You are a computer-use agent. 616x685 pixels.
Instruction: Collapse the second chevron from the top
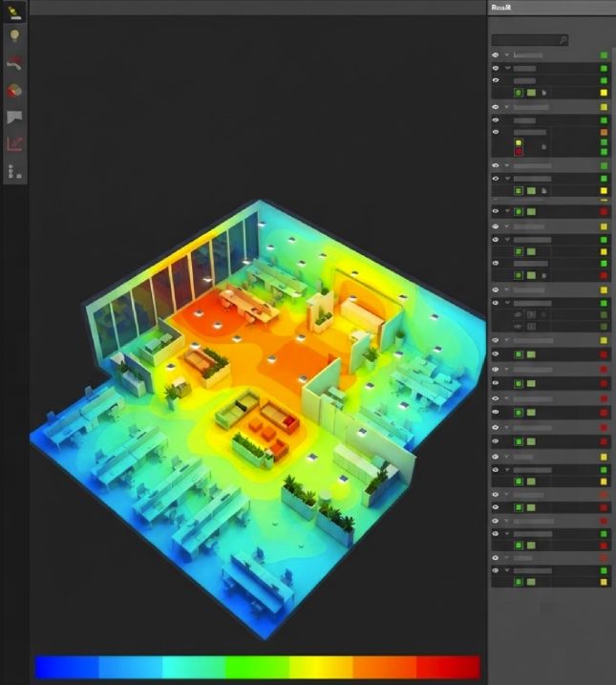tap(508, 68)
